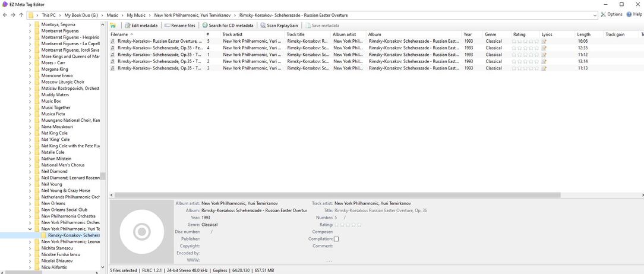The height and width of the screenshot is (274, 644).
Task: Select the Neil Diamond; Leonard Rosenman folder
Action: coord(71,178)
